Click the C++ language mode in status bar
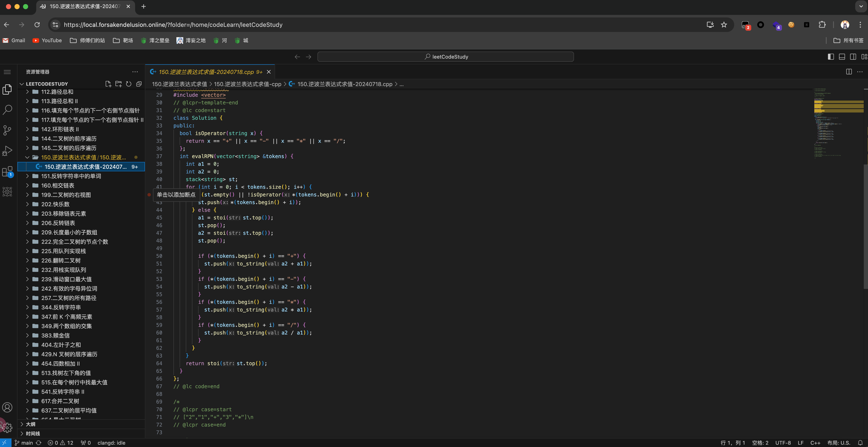 pos(815,443)
